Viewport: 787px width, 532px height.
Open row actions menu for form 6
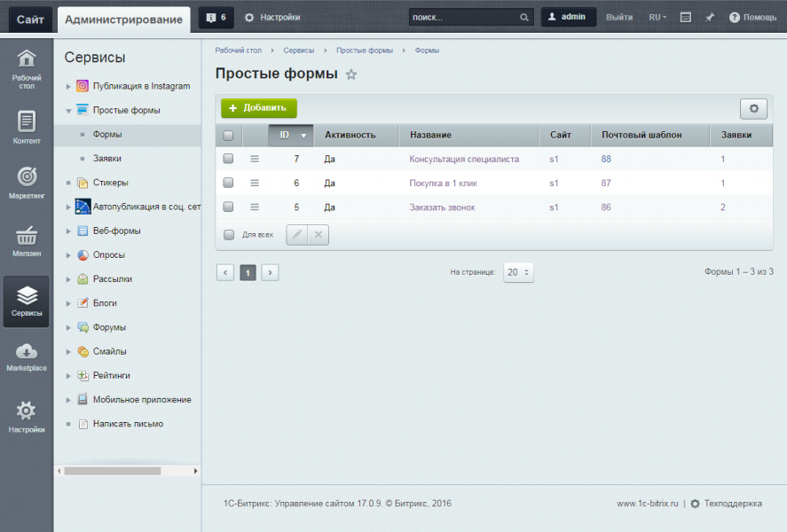[x=255, y=183]
